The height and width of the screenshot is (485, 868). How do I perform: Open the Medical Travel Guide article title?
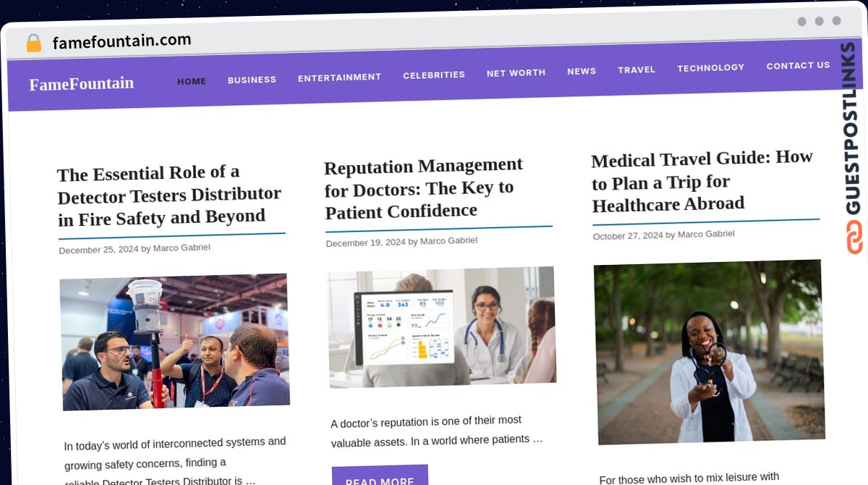(x=702, y=181)
